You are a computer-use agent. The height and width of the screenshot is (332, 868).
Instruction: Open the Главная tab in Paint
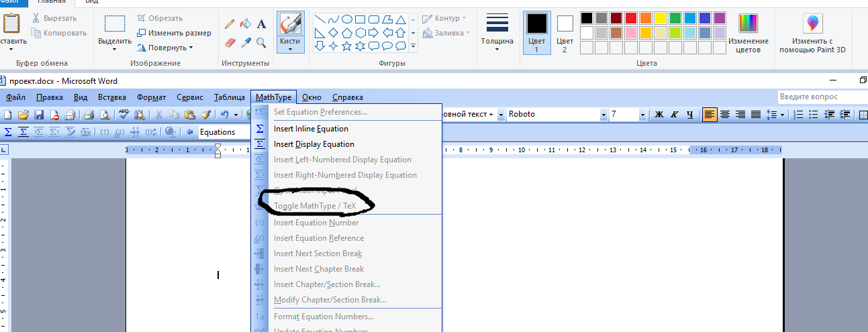51,2
